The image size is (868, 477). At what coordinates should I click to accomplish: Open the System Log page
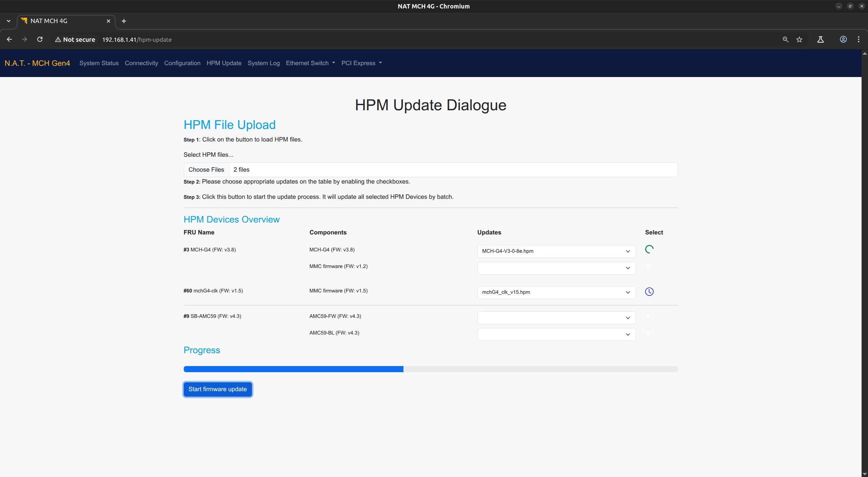pos(263,63)
